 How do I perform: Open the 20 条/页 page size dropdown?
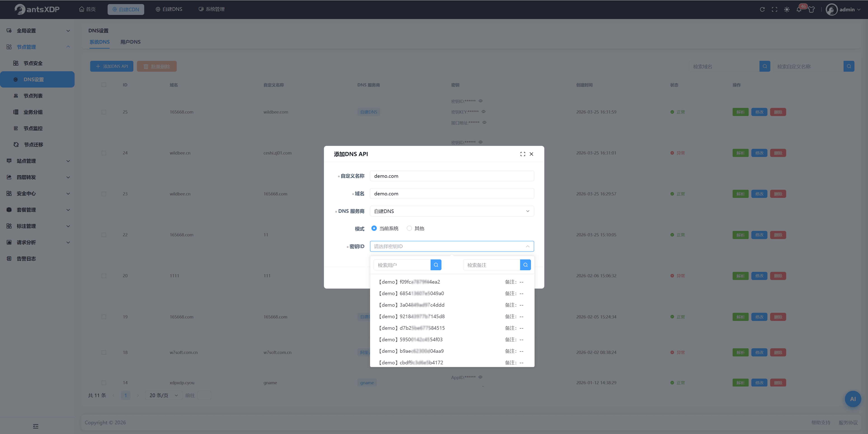[164, 396]
